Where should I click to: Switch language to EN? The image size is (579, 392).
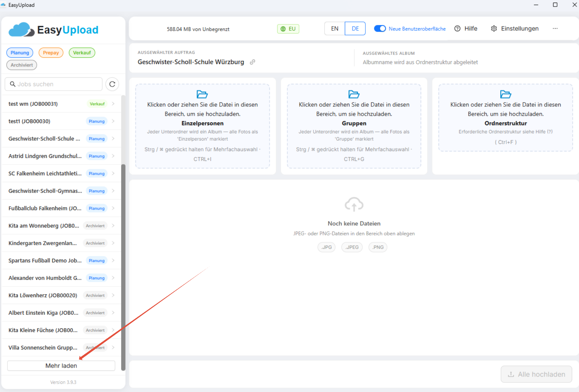(335, 28)
